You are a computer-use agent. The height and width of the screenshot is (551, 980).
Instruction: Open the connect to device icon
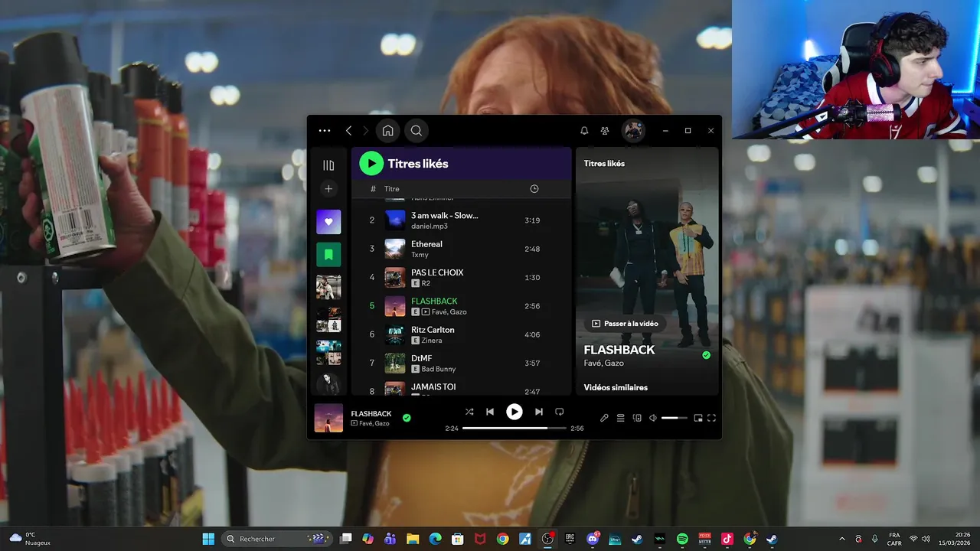(637, 418)
